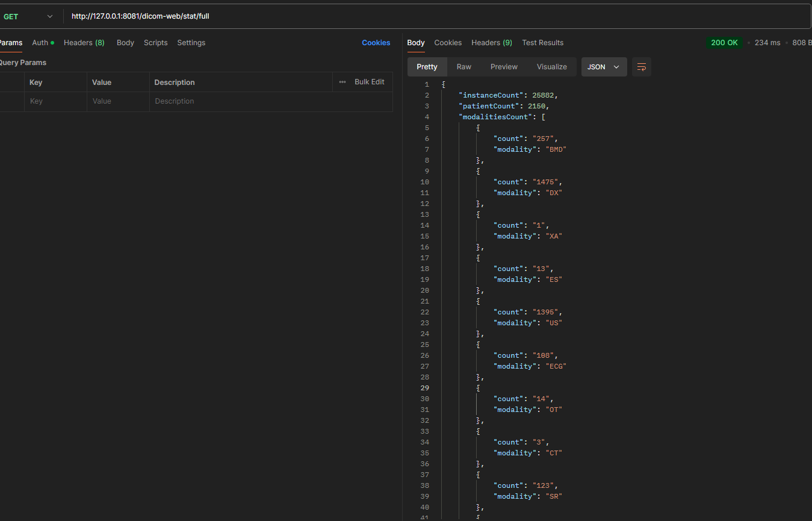Select the Pretty view mode
812x521 pixels.
tap(427, 67)
